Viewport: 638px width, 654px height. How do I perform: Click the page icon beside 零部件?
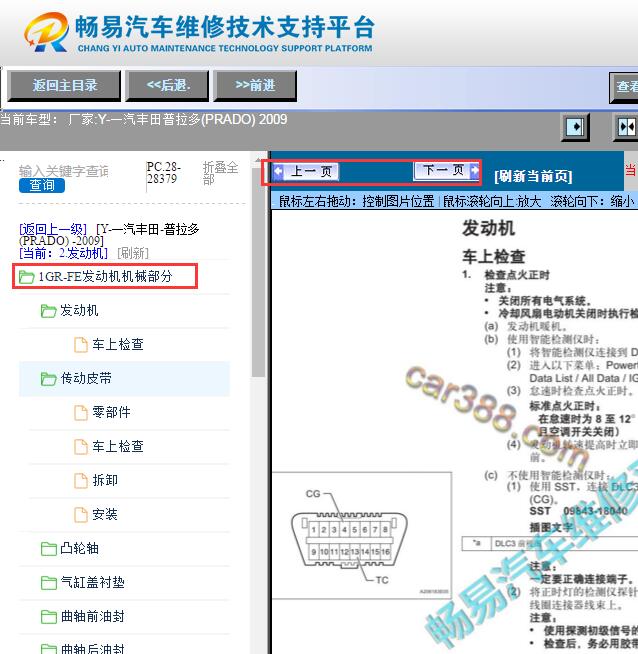click(81, 413)
